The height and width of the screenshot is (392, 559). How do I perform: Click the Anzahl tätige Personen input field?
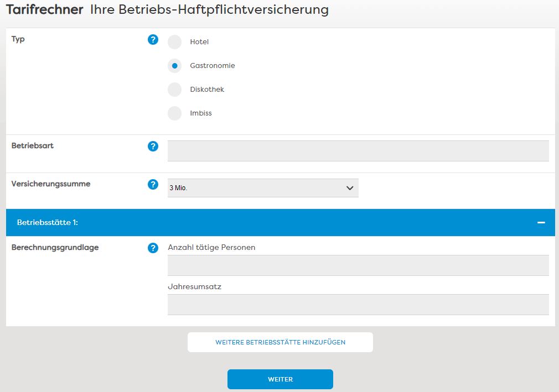click(358, 265)
